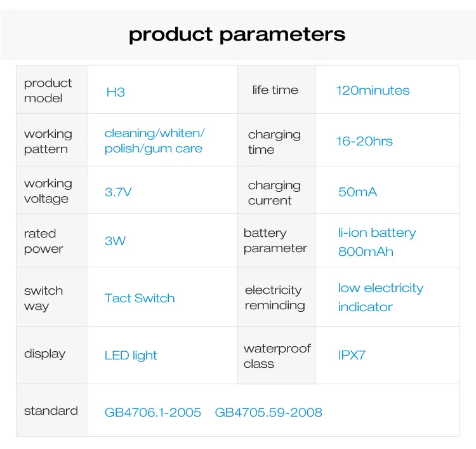The image size is (476, 449).
Task: Select the 3.7V working voltage value
Action: click(x=118, y=192)
